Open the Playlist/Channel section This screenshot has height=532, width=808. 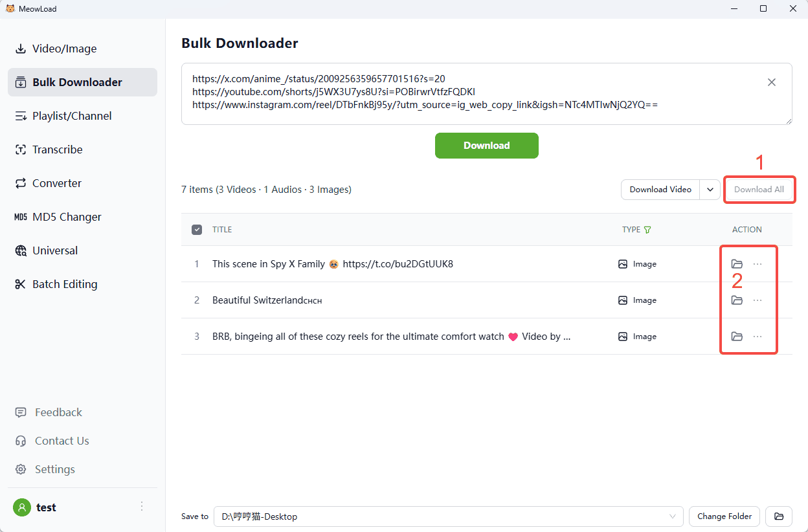click(72, 116)
